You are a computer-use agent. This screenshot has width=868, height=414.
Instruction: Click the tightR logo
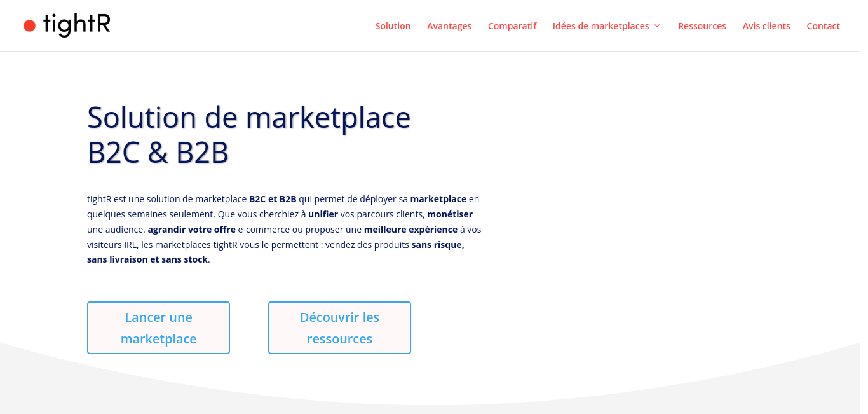pyautogui.click(x=67, y=25)
